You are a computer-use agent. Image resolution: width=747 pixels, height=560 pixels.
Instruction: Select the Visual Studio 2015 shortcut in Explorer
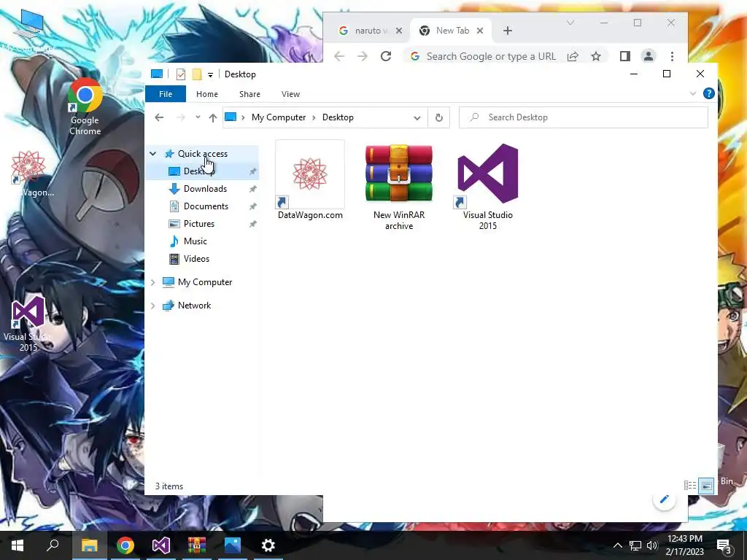pos(487,187)
